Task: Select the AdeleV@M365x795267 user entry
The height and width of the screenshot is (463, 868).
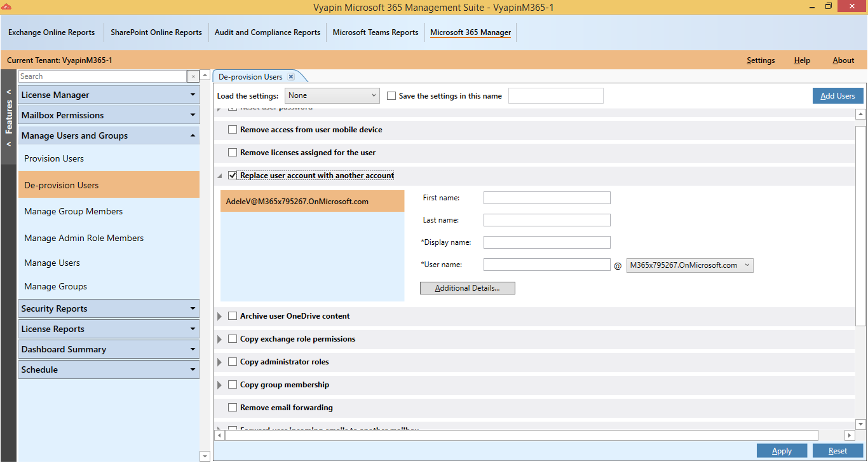Action: (313, 202)
